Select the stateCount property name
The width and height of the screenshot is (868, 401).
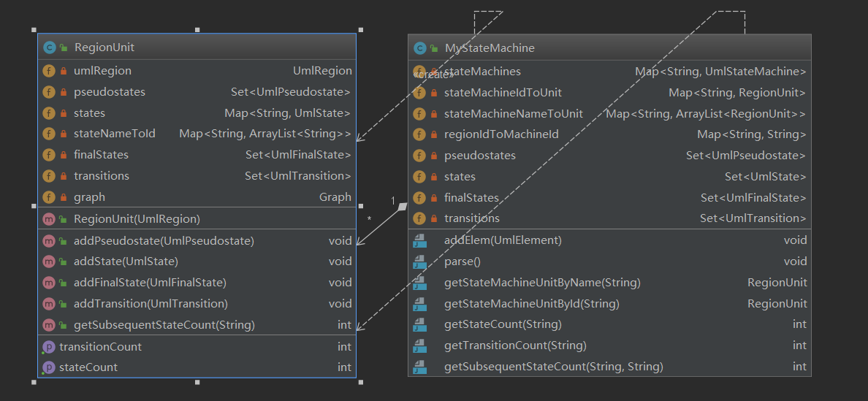click(x=88, y=368)
